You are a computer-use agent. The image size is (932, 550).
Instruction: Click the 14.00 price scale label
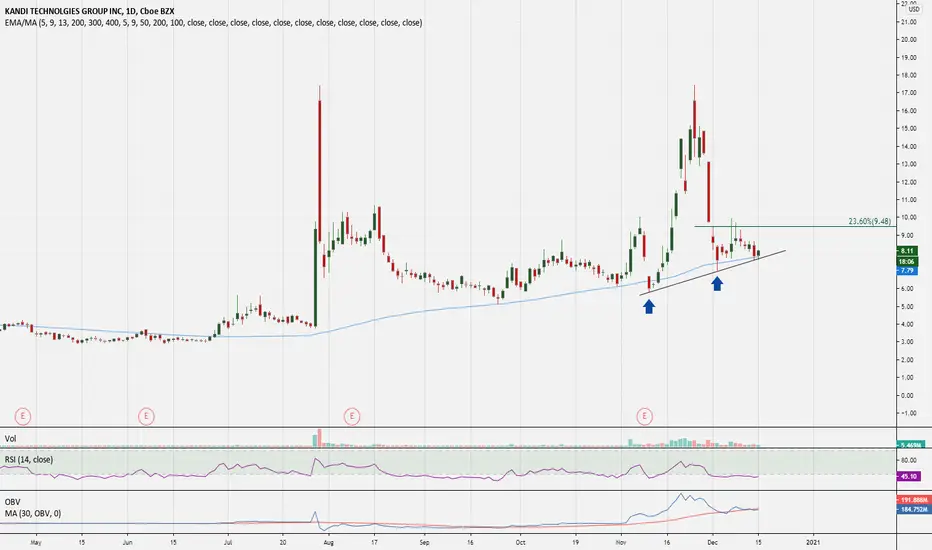click(908, 147)
